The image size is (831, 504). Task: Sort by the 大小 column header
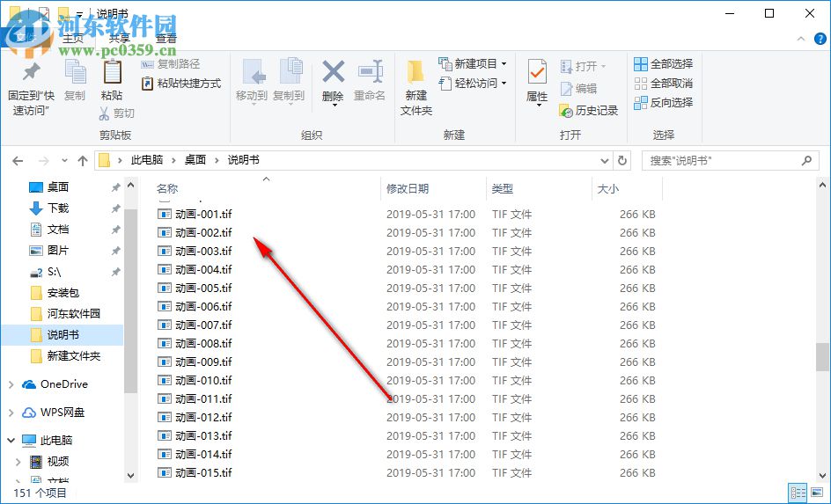[627, 188]
